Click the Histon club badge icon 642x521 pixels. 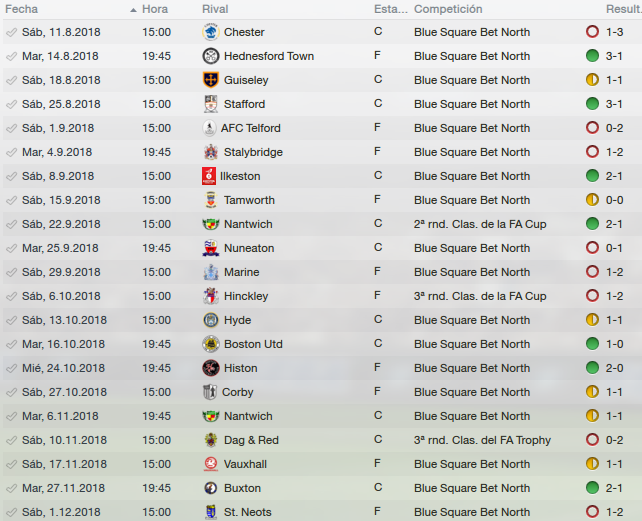210,368
